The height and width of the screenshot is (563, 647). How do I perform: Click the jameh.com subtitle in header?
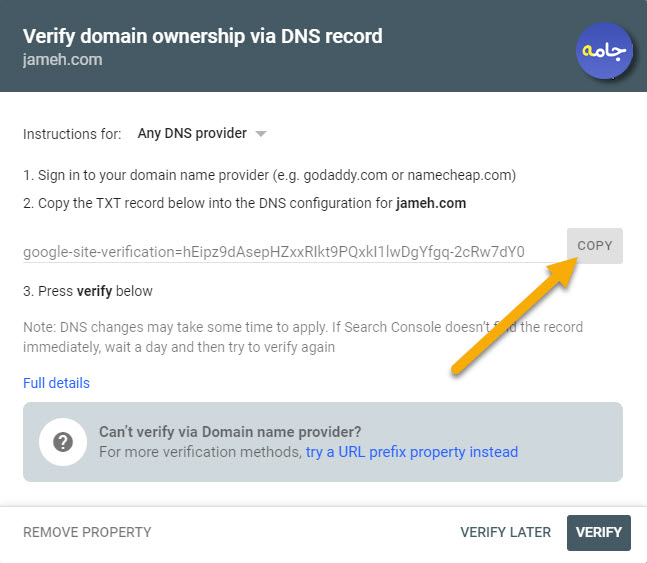(62, 60)
